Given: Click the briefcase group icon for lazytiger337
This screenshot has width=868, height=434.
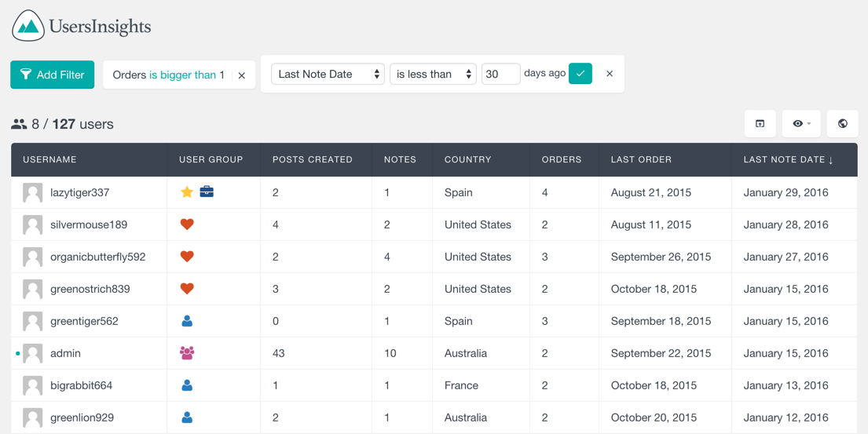Looking at the screenshot, I should pyautogui.click(x=207, y=191).
